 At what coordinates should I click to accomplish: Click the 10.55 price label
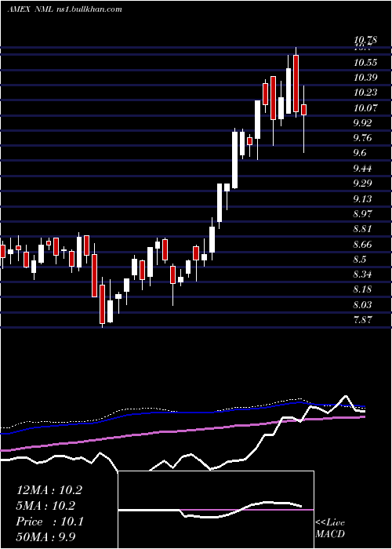point(365,63)
